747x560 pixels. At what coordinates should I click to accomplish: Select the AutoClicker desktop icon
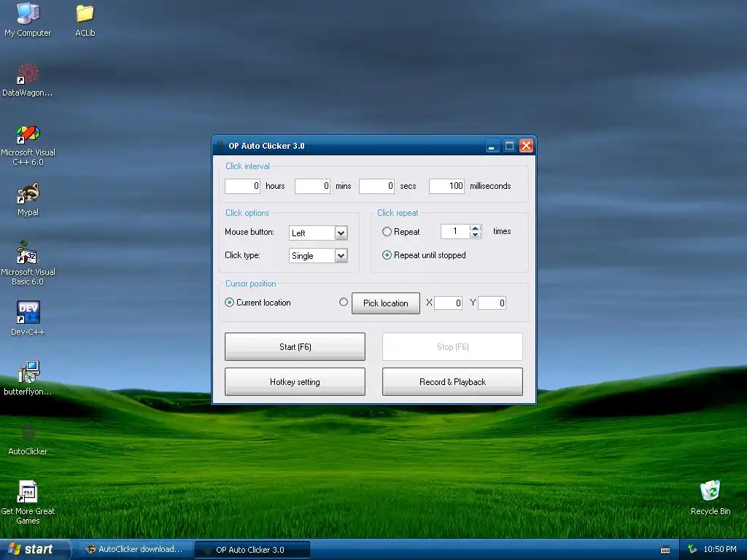(28, 439)
